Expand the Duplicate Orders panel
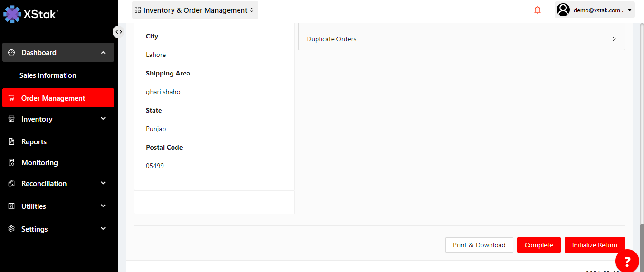 click(x=614, y=39)
